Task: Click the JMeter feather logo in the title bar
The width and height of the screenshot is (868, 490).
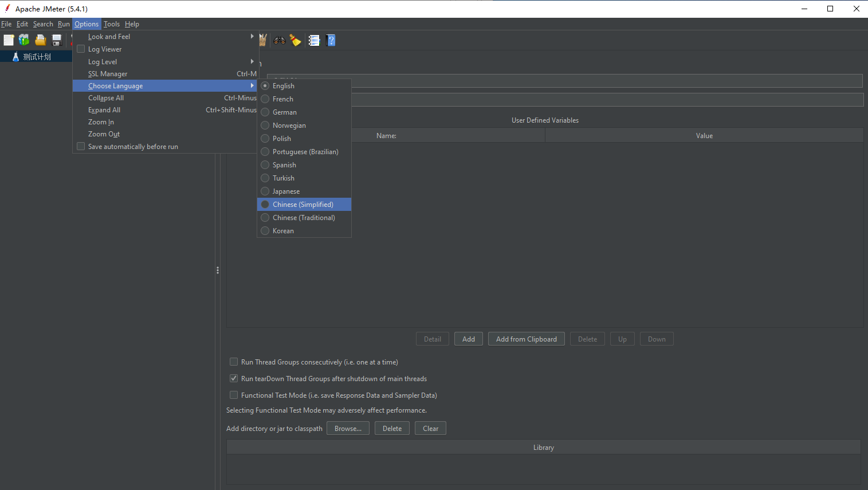Action: [x=7, y=8]
